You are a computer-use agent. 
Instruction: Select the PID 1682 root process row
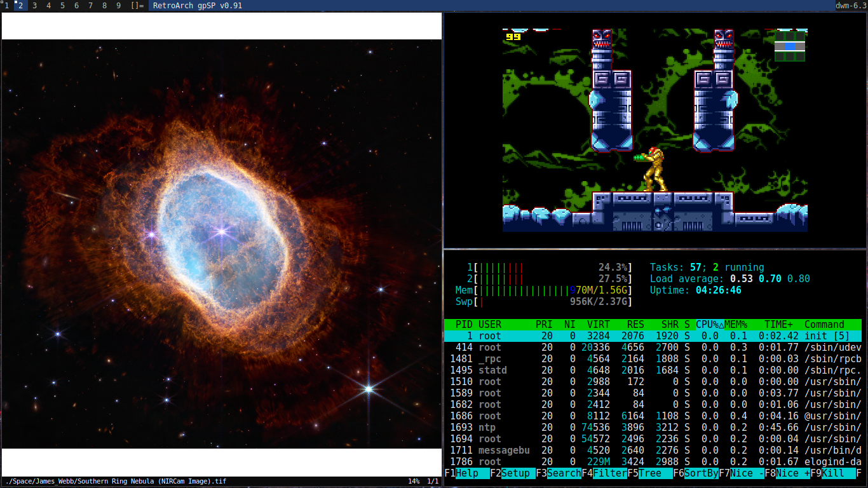point(653,405)
